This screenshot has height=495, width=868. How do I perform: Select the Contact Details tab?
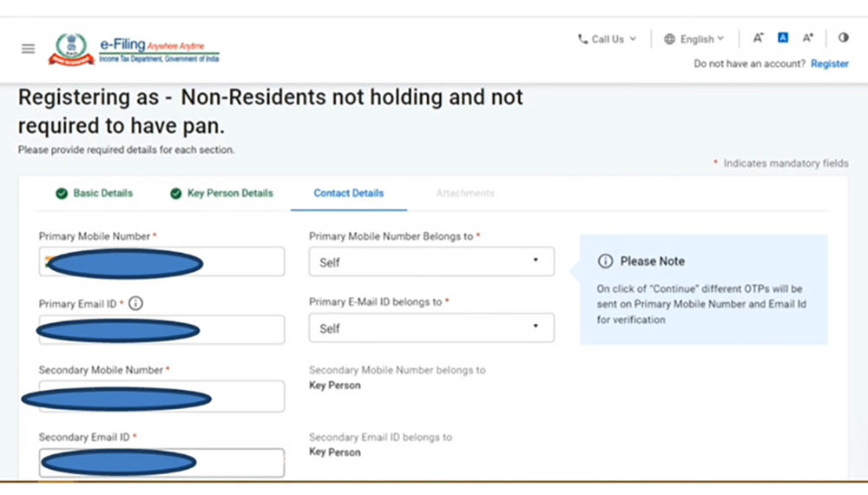point(348,193)
